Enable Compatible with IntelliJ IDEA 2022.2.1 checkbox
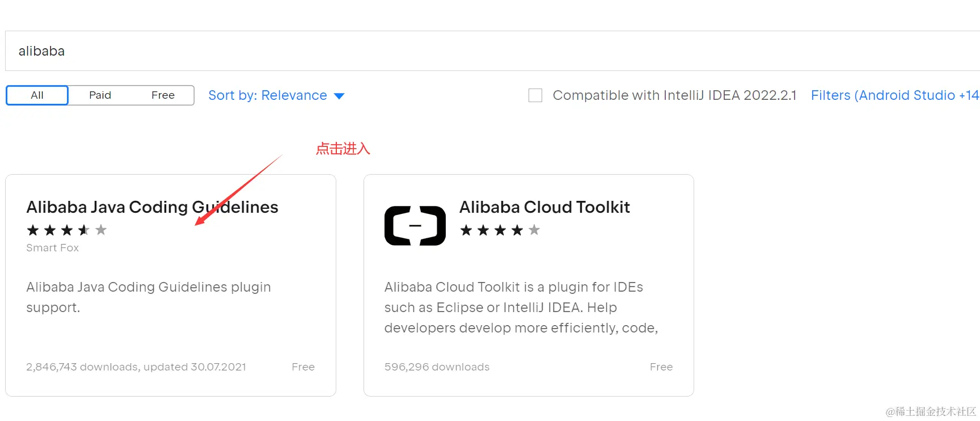 535,95
